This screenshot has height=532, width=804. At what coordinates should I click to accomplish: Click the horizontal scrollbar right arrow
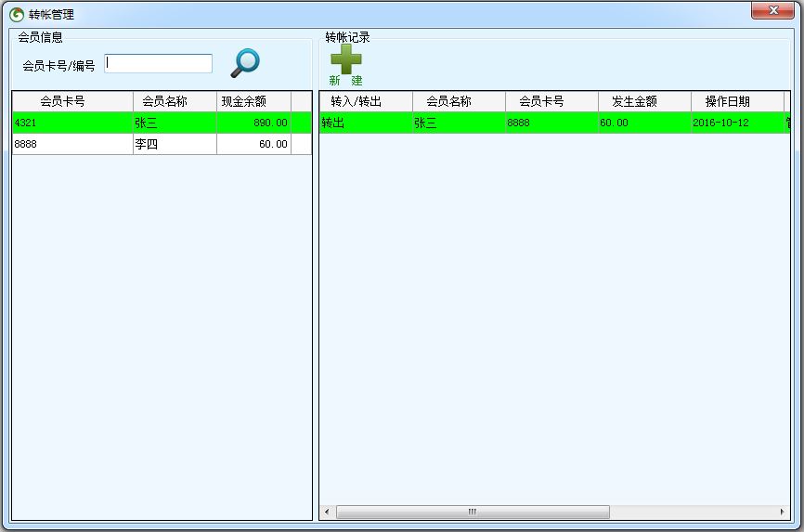pyautogui.click(x=782, y=512)
